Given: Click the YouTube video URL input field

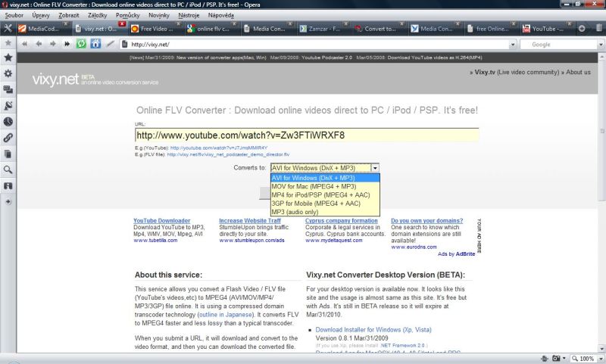Looking at the screenshot, I should 307,135.
